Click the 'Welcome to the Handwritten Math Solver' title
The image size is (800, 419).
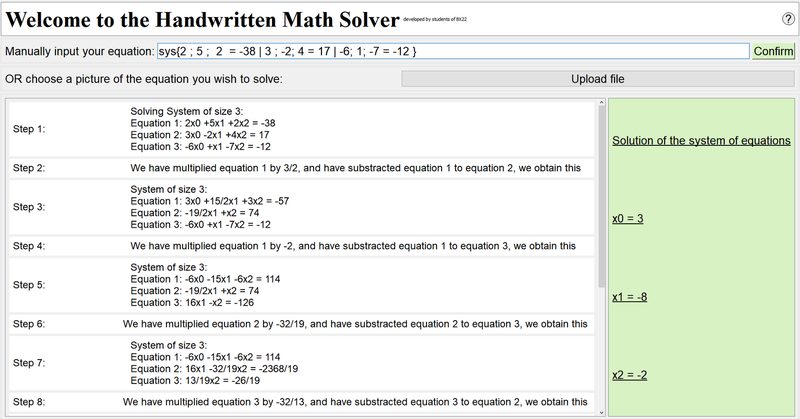tap(202, 19)
